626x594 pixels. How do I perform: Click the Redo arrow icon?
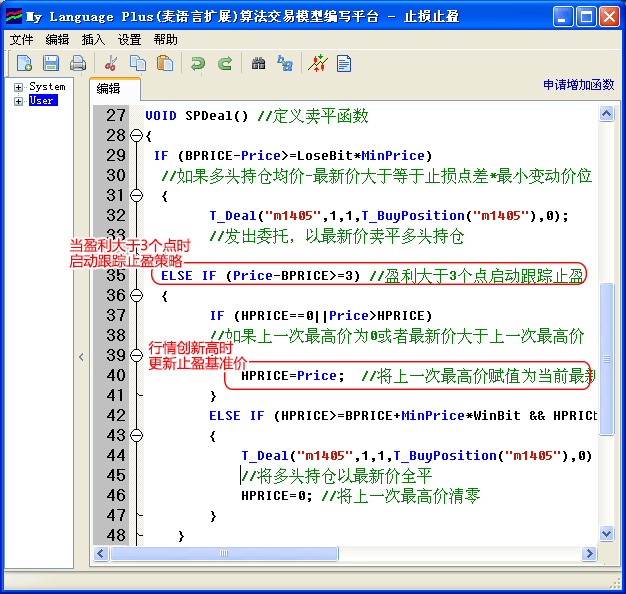pos(225,64)
